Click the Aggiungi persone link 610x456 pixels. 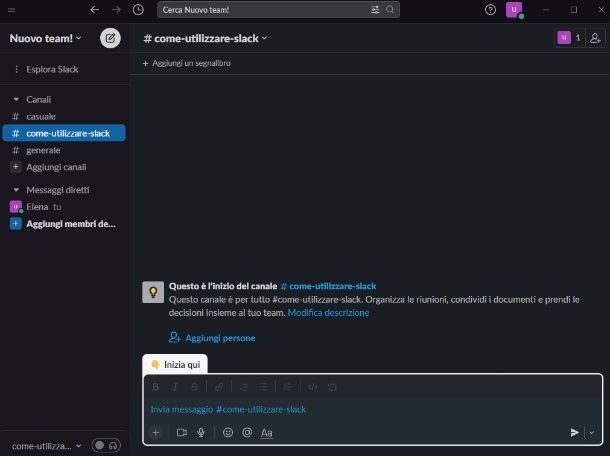(212, 338)
